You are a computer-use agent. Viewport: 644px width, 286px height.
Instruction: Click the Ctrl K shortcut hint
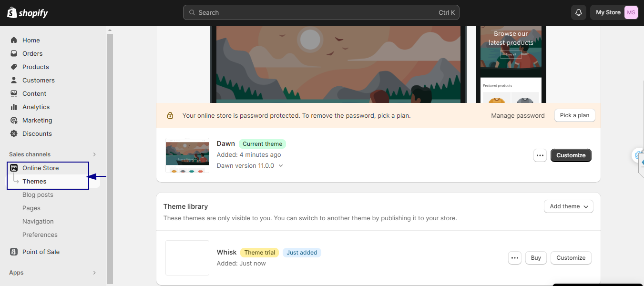447,12
